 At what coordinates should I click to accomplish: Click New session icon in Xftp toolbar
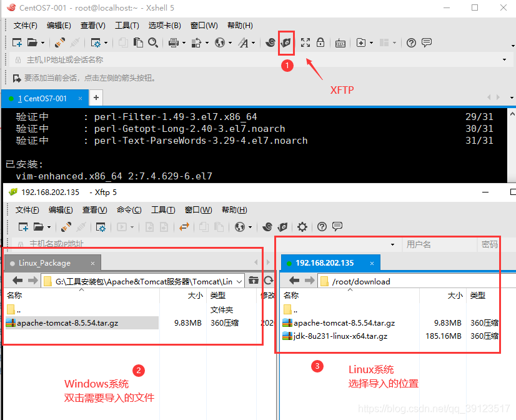(x=23, y=227)
